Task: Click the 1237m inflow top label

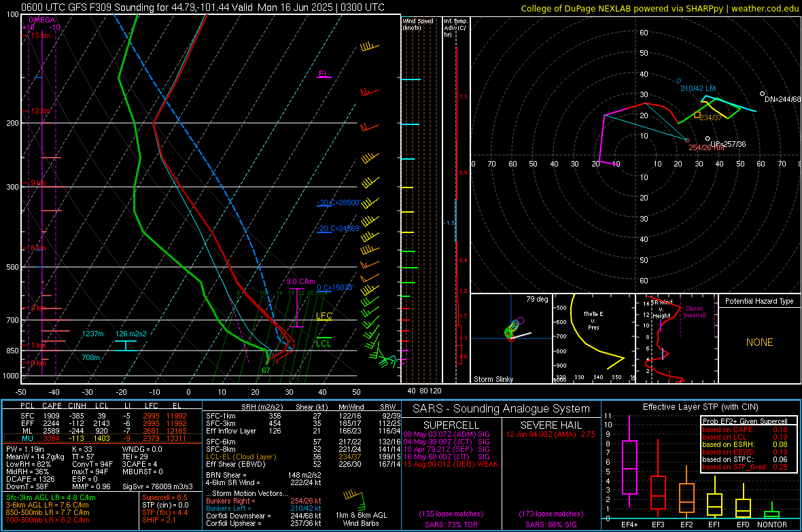Action: tap(92, 334)
